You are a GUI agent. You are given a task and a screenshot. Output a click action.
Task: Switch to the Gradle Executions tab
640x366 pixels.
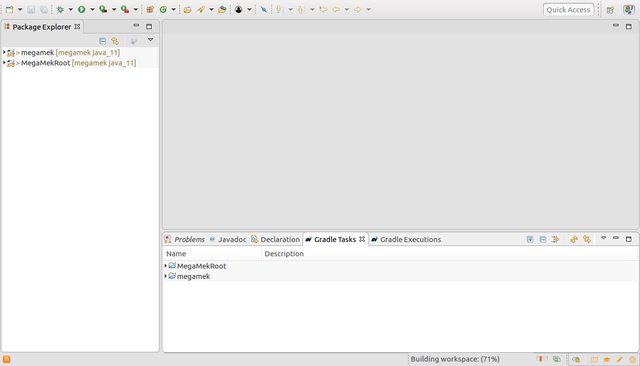click(406, 240)
